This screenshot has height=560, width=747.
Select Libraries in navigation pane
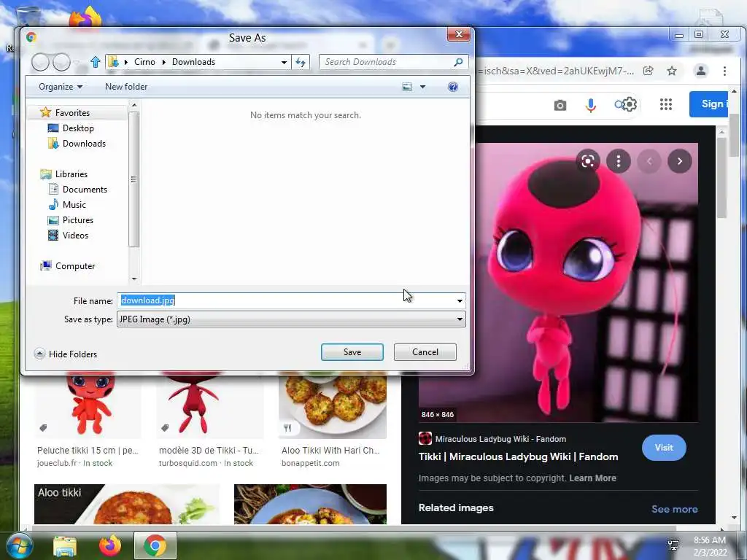71,174
